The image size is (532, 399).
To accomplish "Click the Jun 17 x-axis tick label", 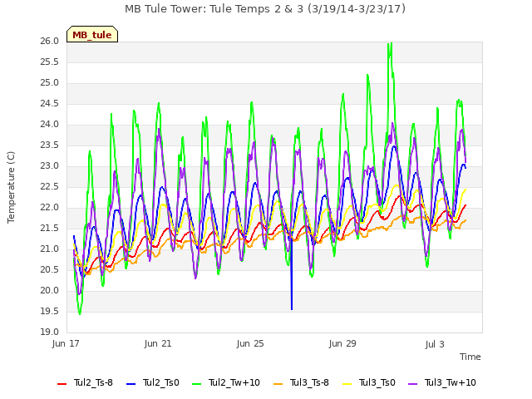I will click(66, 343).
